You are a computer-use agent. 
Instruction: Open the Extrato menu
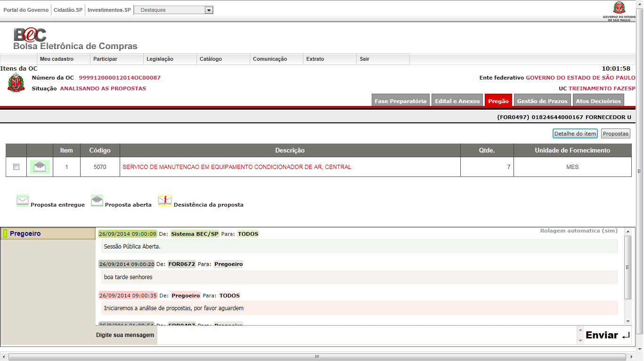pos(329,59)
